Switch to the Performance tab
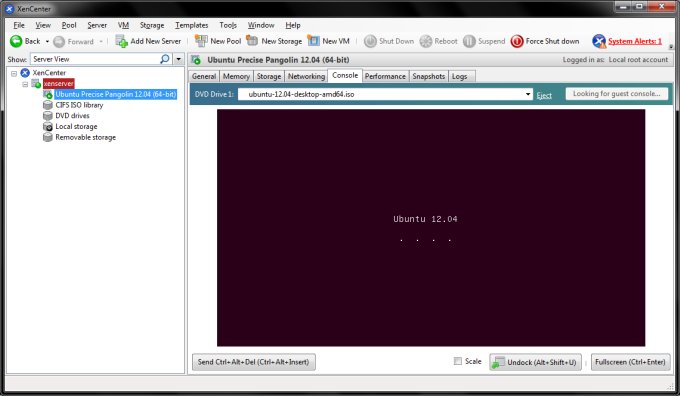This screenshot has height=396, width=680. 385,76
